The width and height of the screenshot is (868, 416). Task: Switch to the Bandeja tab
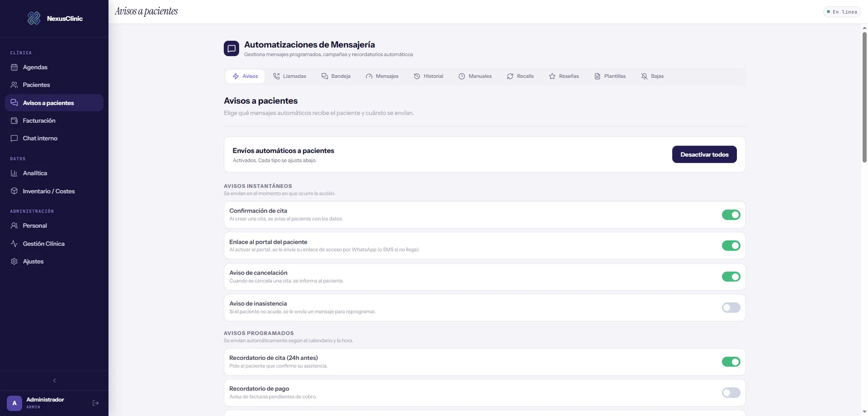(x=336, y=76)
